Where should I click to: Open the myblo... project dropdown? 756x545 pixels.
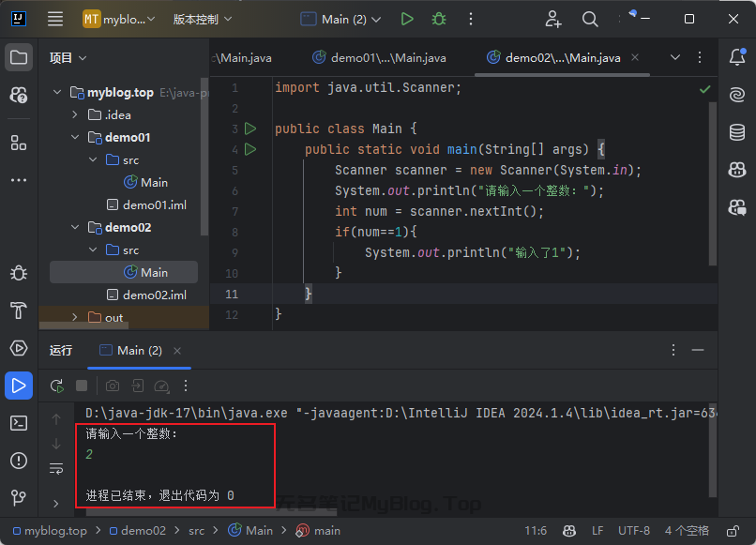pyautogui.click(x=118, y=20)
